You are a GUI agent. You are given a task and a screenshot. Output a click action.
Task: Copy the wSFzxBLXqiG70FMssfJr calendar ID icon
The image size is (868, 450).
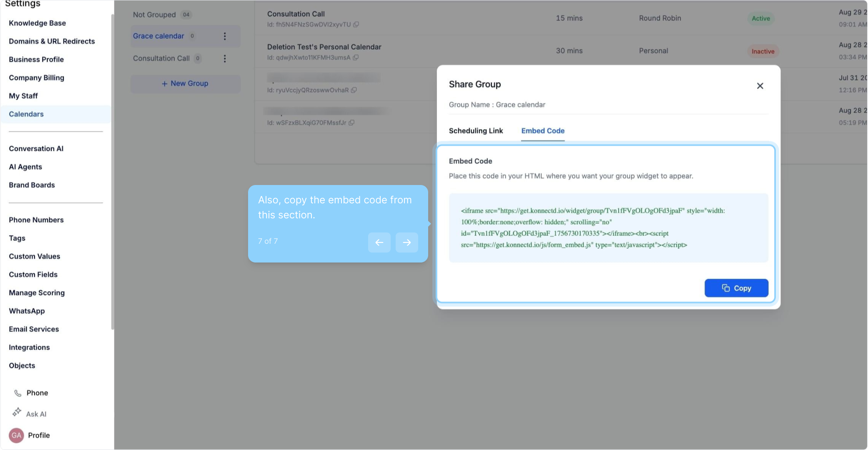(351, 123)
